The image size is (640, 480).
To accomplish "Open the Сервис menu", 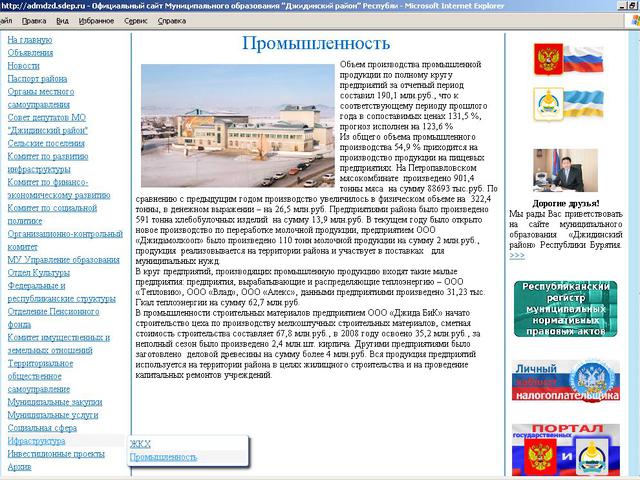I will 136,21.
